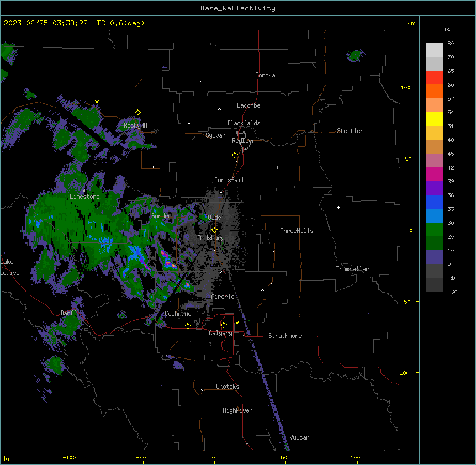Select the slate 0-10 dBZ legend swatch
476x465 pixels.
(434, 257)
